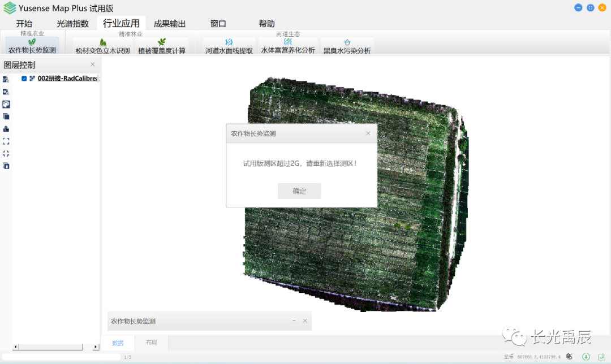
Task: Click the satellite icon in status bar
Action: coord(569,357)
